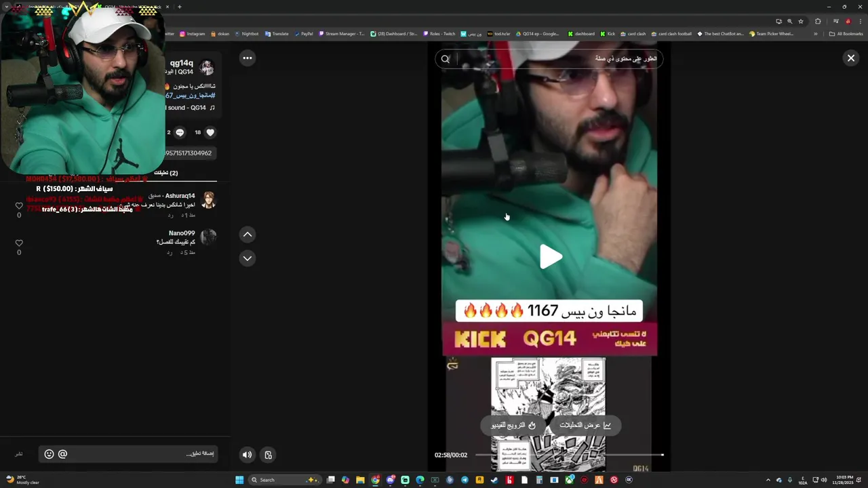Click the search magnifier icon on video
The width and height of the screenshot is (868, 488).
coord(446,59)
